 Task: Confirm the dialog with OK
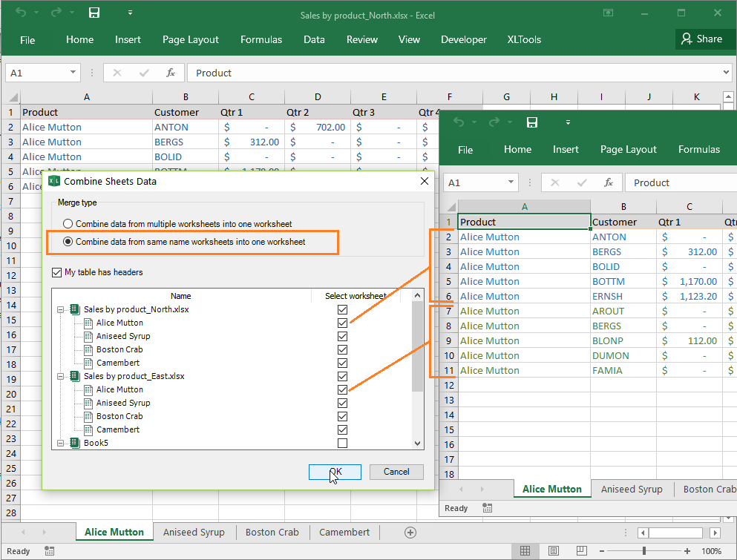click(x=335, y=472)
